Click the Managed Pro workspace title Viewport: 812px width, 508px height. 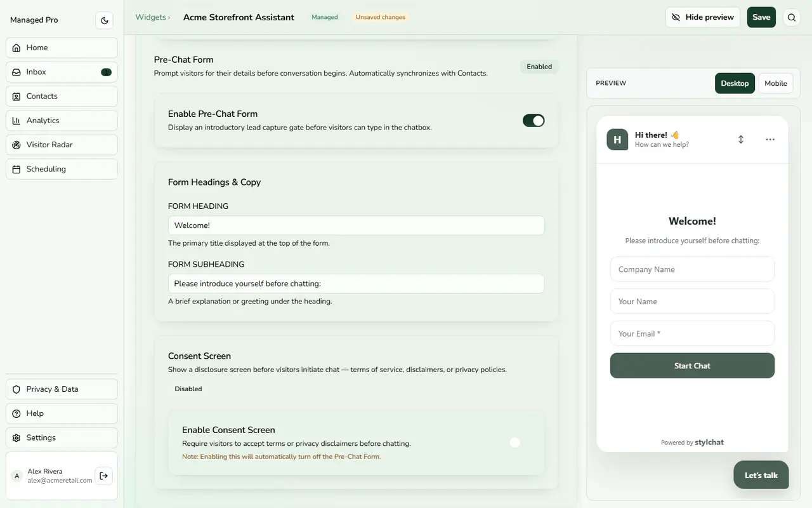(34, 20)
